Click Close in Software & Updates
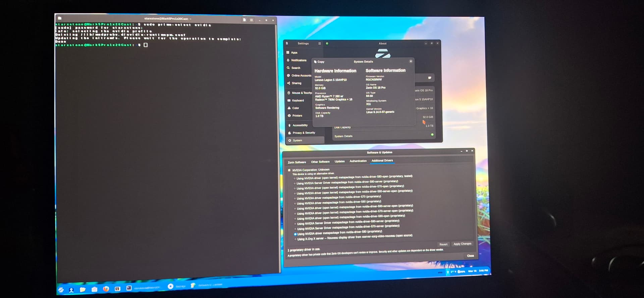 [x=470, y=256]
